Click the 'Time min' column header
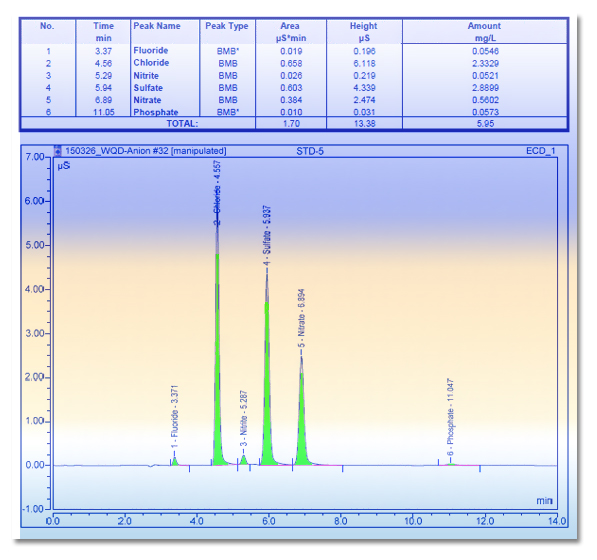This screenshot has width=597, height=560. [x=103, y=32]
